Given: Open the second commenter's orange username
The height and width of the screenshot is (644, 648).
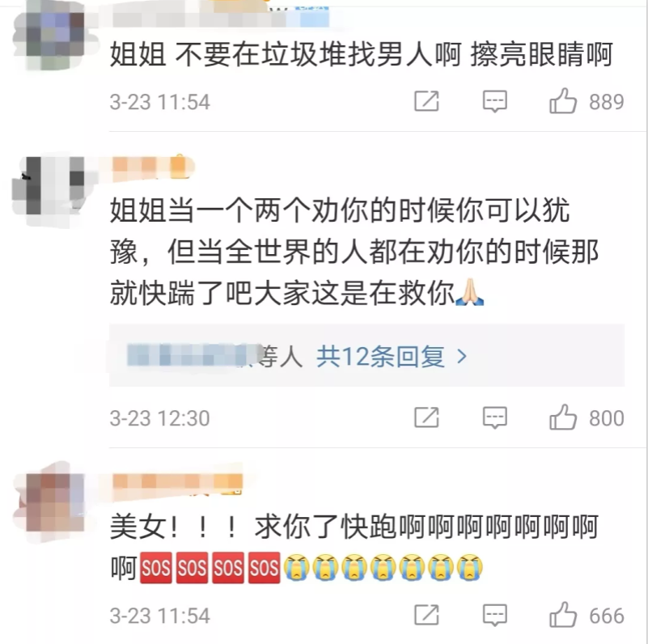Looking at the screenshot, I should tap(153, 167).
